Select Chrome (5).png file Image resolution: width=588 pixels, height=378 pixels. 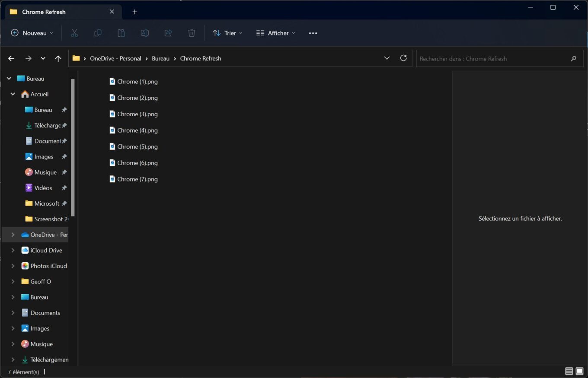(134, 146)
